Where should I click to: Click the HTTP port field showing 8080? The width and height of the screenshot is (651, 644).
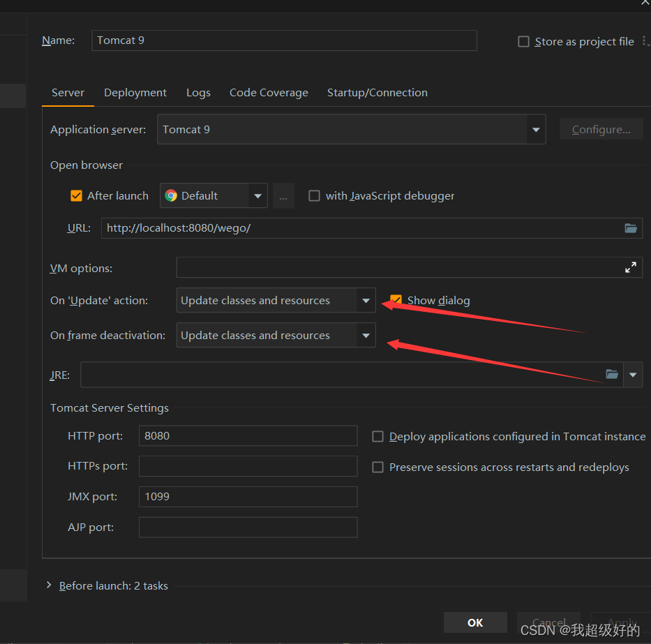248,435
